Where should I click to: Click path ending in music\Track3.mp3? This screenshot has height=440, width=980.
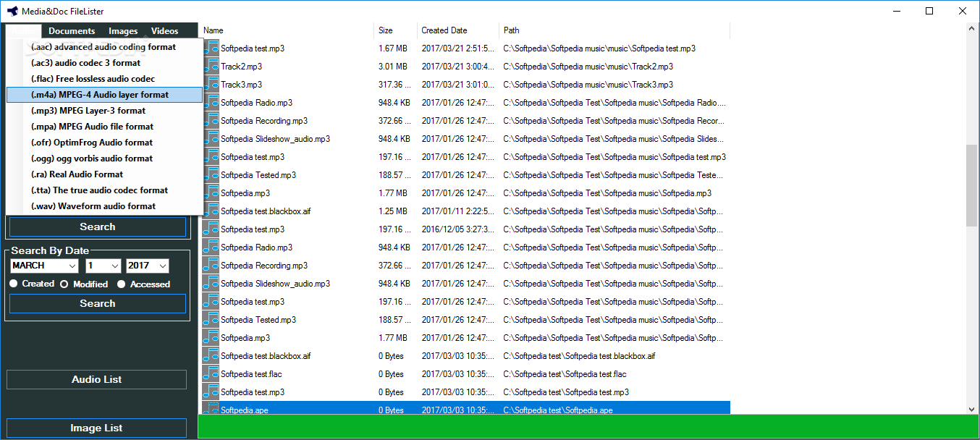(588, 85)
